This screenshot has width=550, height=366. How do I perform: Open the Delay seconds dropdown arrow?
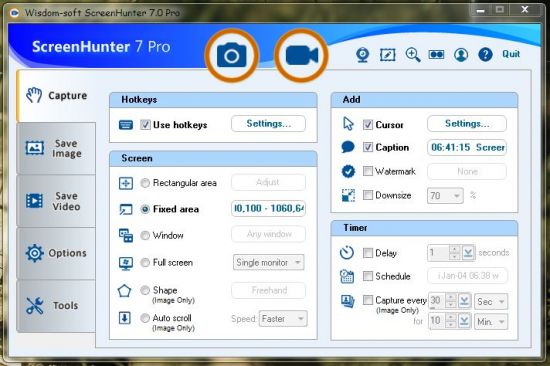click(468, 253)
